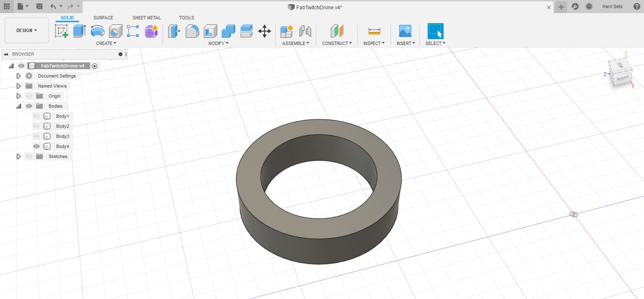Select the Revolve tool
The image size is (644, 299).
pos(98,31)
